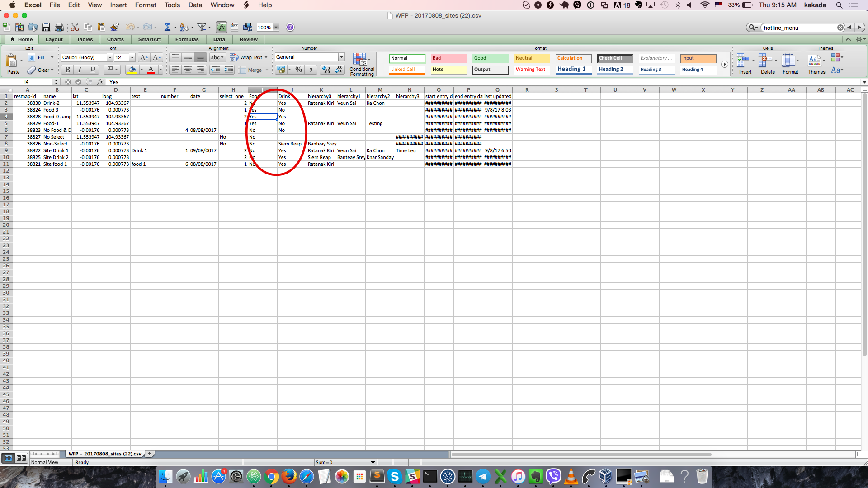Toggle bold formatting
Image resolution: width=868 pixels, height=488 pixels.
tap(67, 70)
